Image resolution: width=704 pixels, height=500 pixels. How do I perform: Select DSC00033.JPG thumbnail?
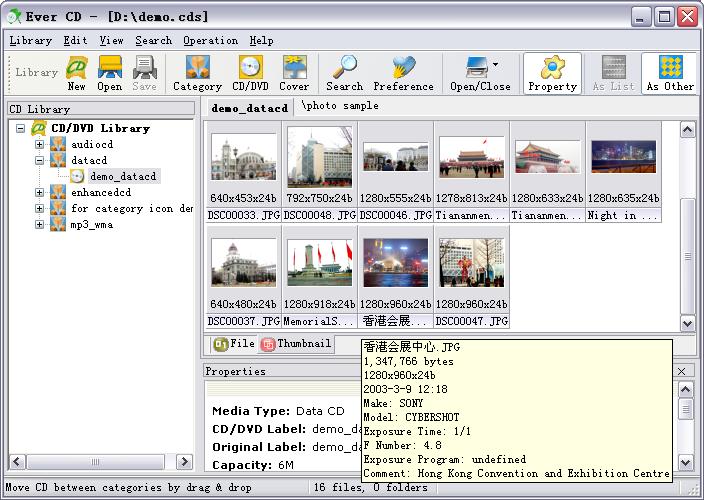[243, 157]
